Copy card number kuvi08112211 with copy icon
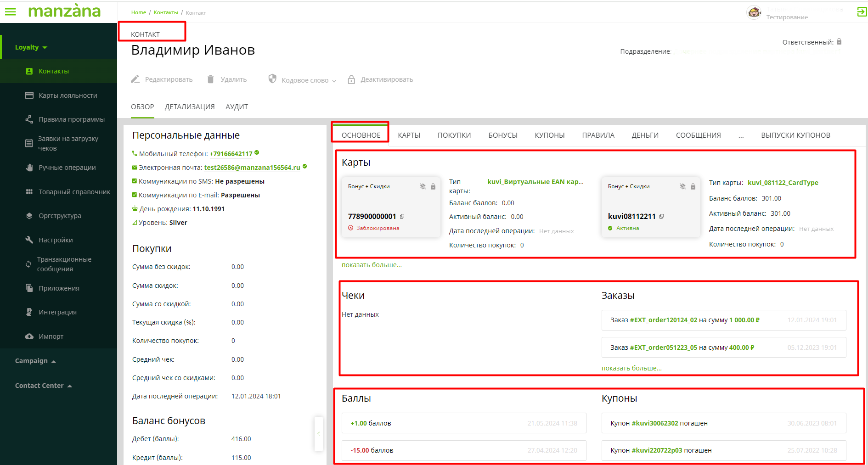 pyautogui.click(x=662, y=216)
